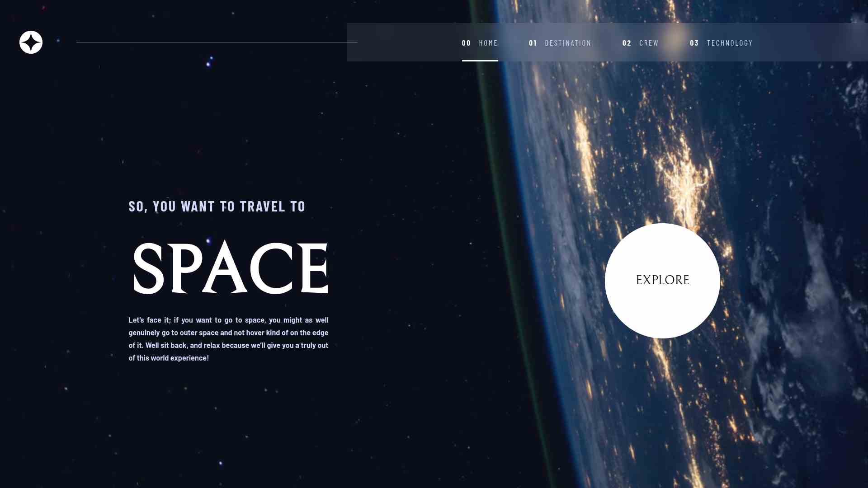Open the 02 Crew tab
The width and height of the screenshot is (868, 488).
tap(641, 43)
